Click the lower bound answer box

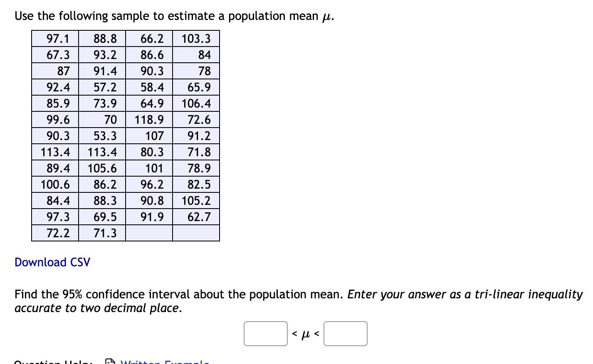(x=265, y=333)
